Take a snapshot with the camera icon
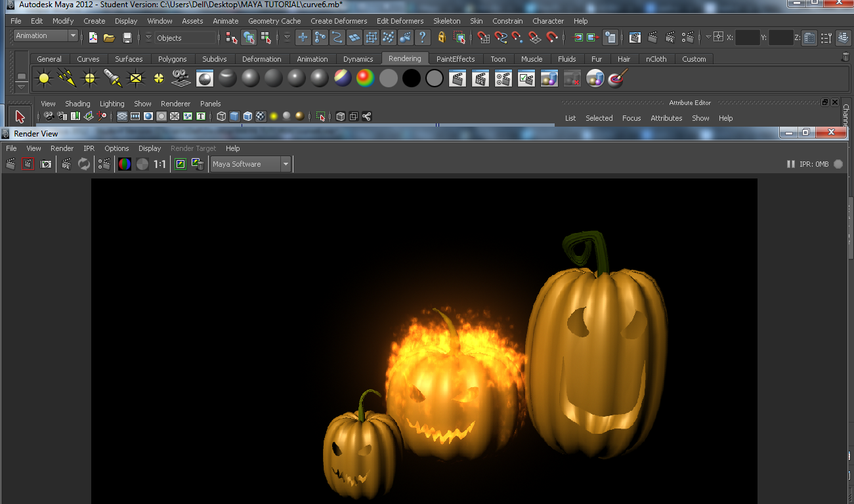The width and height of the screenshot is (854, 504). (x=46, y=164)
